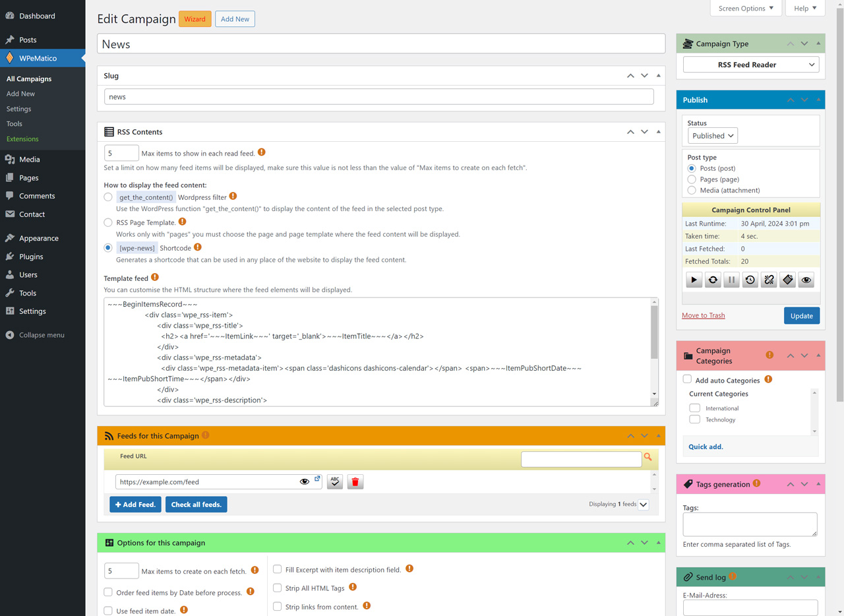Click the Update button
The image size is (844, 616).
click(802, 316)
